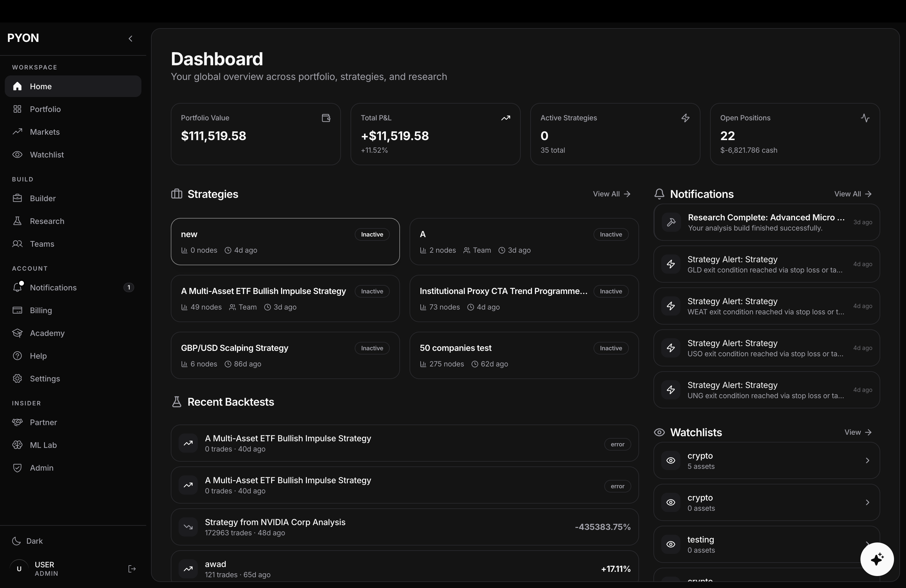Click the PYON logo

23,38
